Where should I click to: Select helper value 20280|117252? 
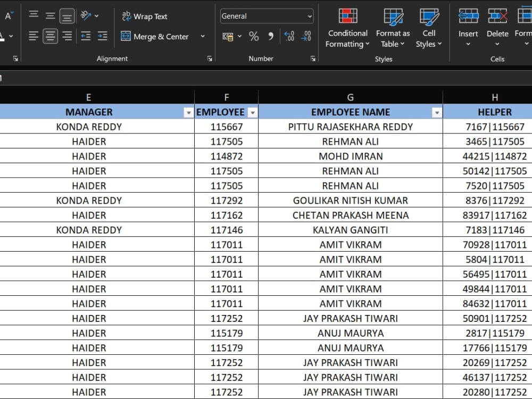pos(487,392)
